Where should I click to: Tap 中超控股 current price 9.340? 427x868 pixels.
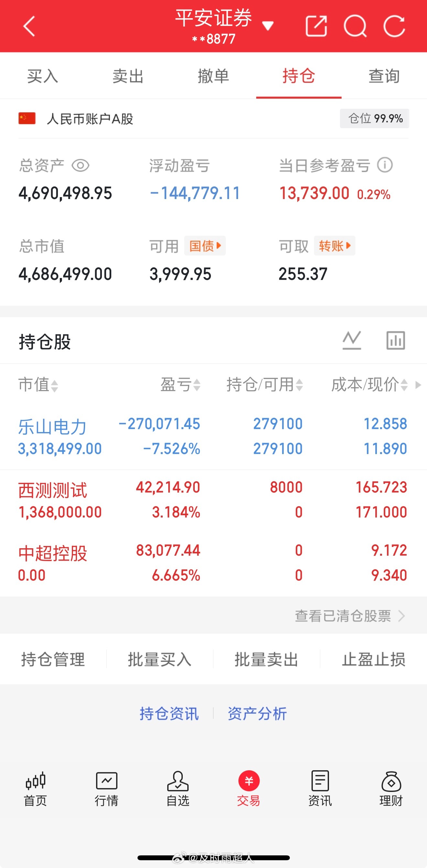pos(389,575)
